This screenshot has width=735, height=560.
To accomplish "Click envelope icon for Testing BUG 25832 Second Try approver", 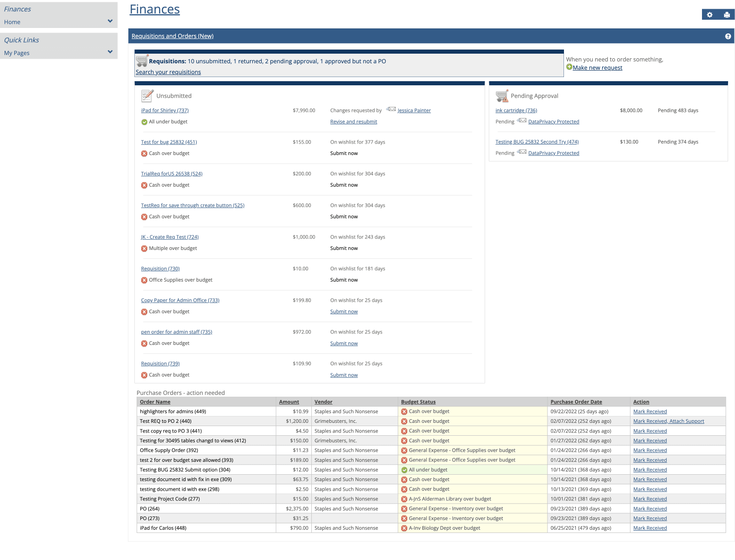I will [x=522, y=152].
